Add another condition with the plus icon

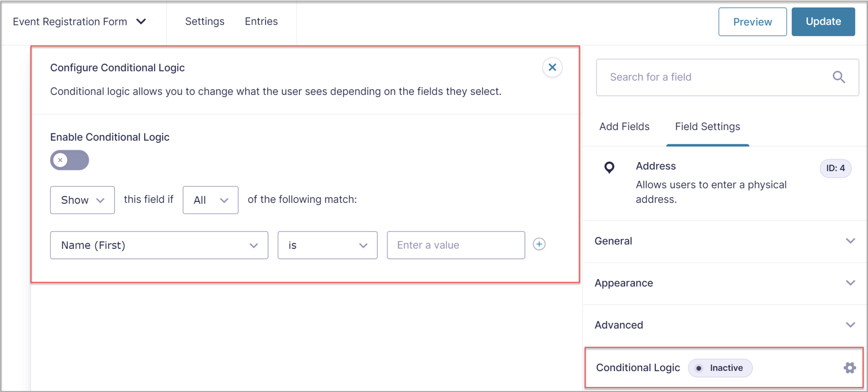[x=539, y=244]
